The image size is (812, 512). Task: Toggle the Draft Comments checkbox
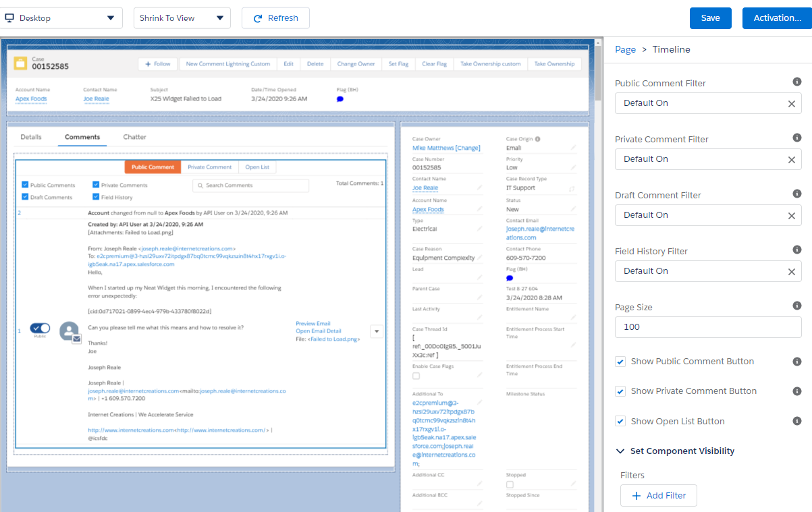coord(25,197)
